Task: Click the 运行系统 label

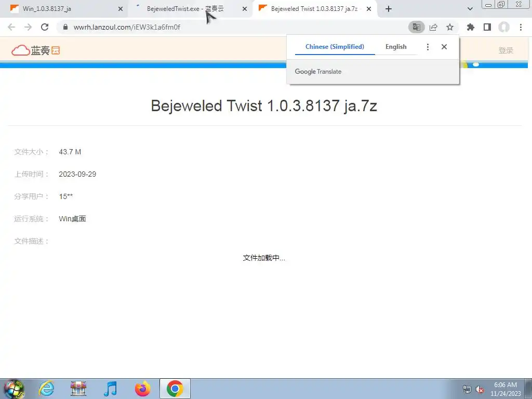Action: click(31, 219)
